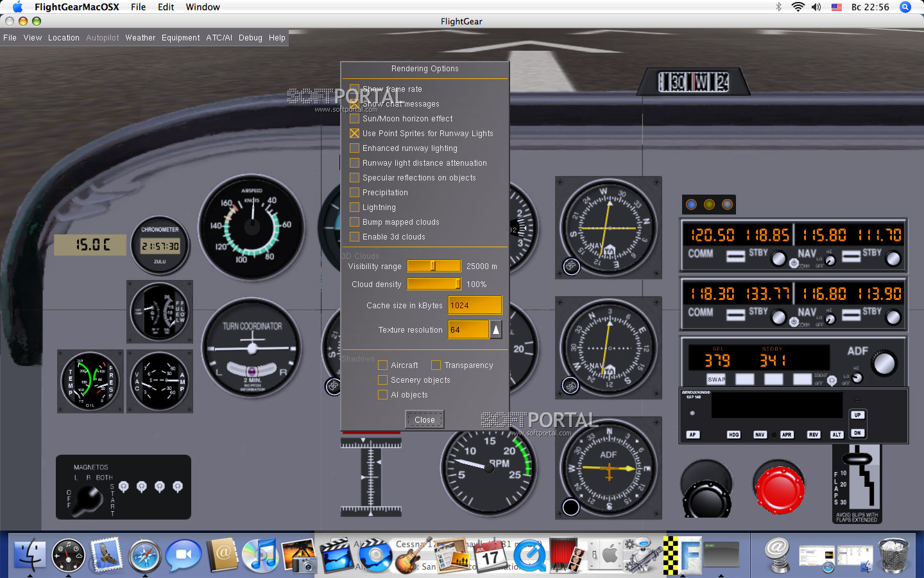Click the KAP 140 NAV mode button
Image resolution: width=924 pixels, height=578 pixels.
pos(760,435)
